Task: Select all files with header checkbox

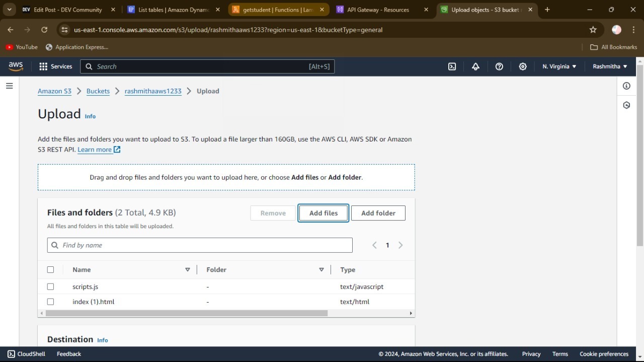Action: click(50, 270)
